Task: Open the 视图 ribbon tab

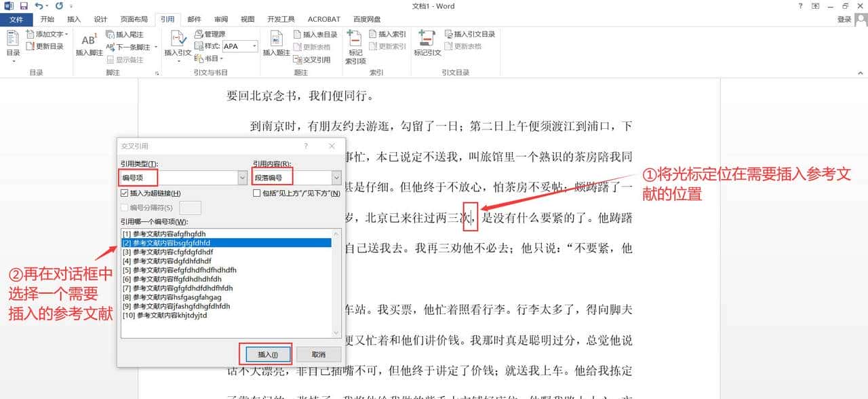Action: [248, 19]
